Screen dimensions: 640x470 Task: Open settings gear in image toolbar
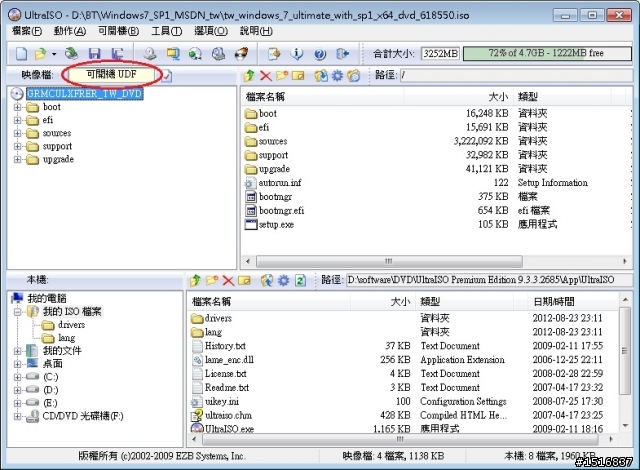coord(337,75)
